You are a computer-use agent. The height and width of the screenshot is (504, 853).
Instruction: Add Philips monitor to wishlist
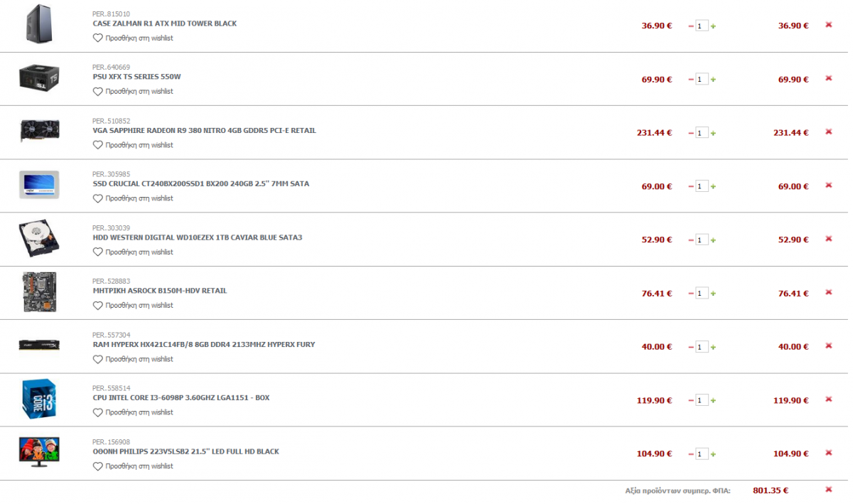(133, 466)
